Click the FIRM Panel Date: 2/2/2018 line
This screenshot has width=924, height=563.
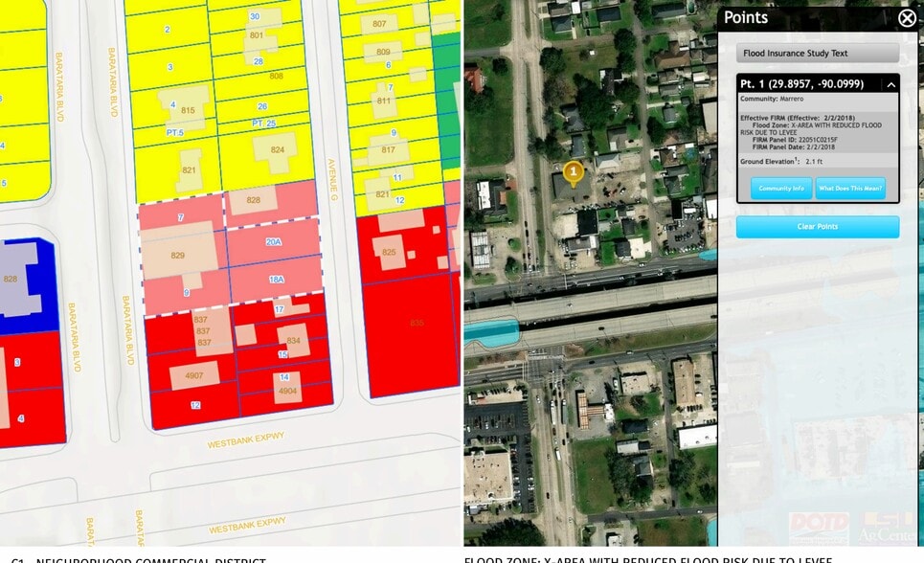[793, 147]
